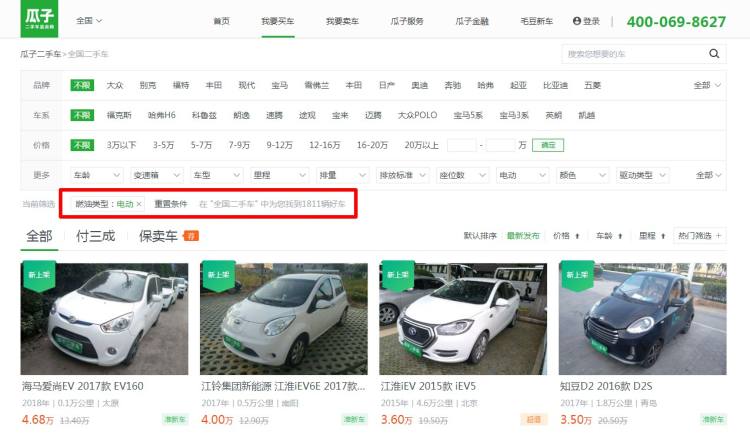
Task: Focus the minimum custom price field
Action: 462,145
